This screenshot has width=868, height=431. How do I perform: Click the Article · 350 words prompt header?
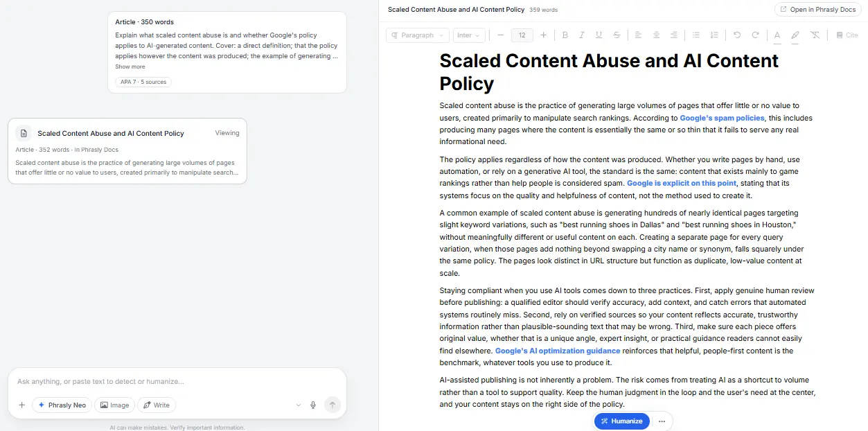(x=145, y=22)
